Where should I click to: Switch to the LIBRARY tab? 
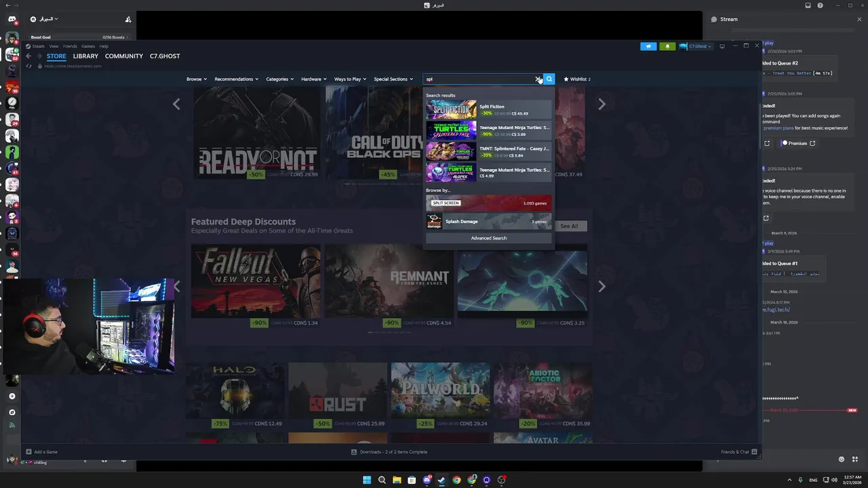(x=85, y=56)
